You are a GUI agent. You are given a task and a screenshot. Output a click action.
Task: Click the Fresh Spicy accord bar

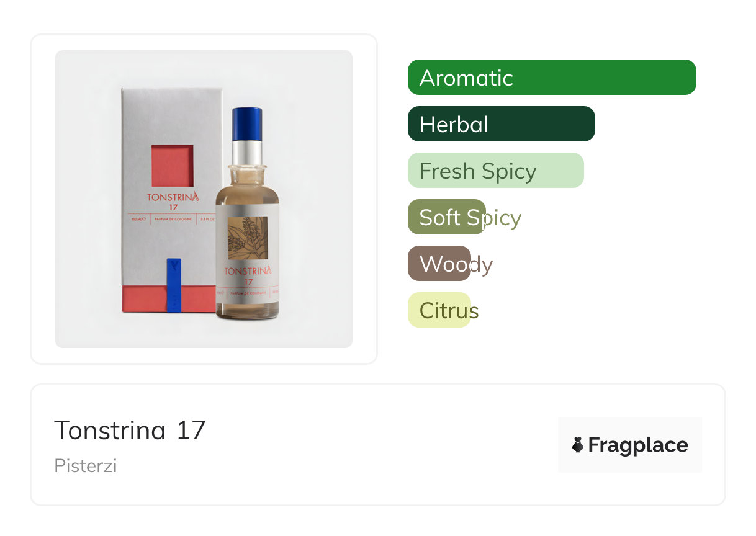495,171
